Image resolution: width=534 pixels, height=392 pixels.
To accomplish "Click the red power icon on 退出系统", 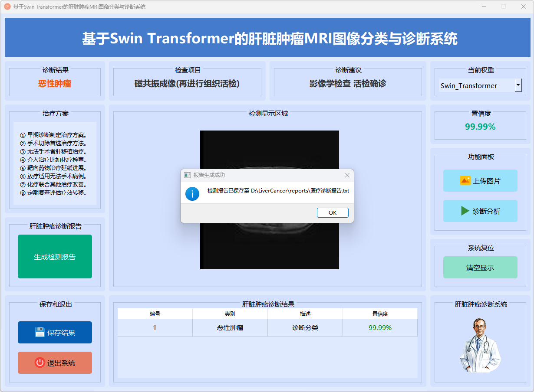I will [x=40, y=363].
